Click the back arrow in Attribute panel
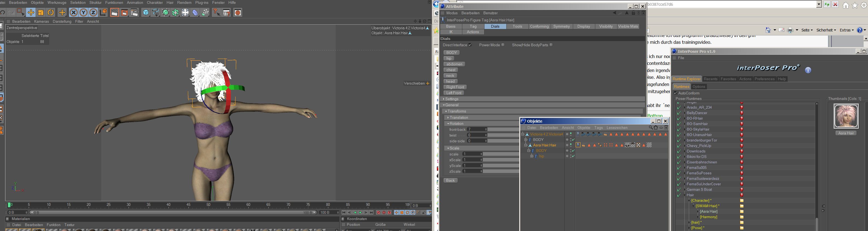This screenshot has width=868, height=231. tap(614, 13)
